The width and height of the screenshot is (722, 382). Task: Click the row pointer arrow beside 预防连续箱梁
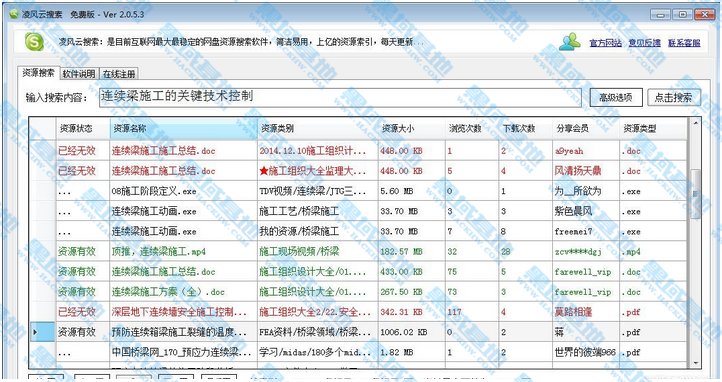tap(35, 332)
